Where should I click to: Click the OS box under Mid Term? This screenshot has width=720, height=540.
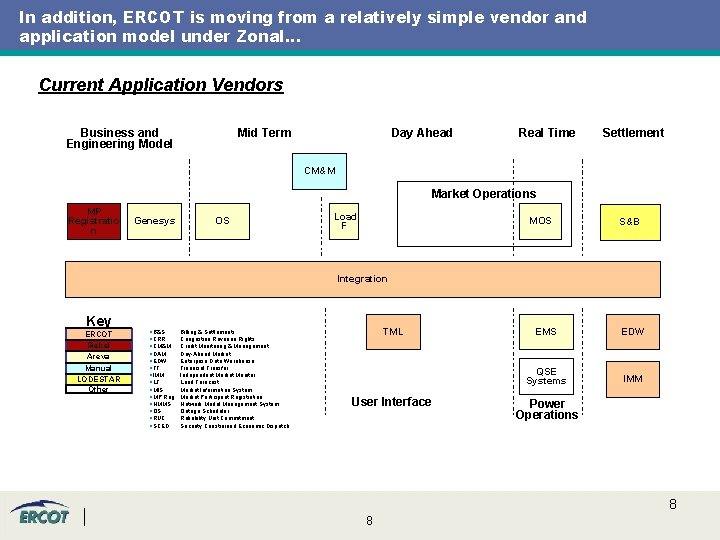(x=222, y=221)
